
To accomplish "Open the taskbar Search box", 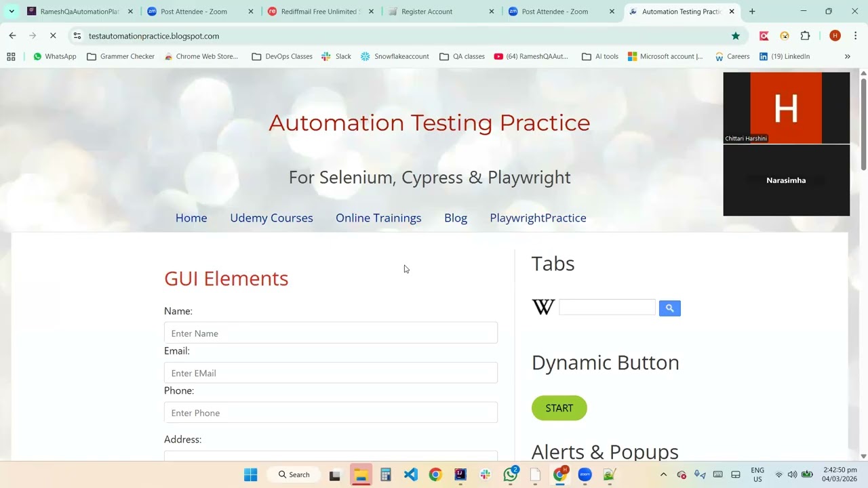I will 294,474.
